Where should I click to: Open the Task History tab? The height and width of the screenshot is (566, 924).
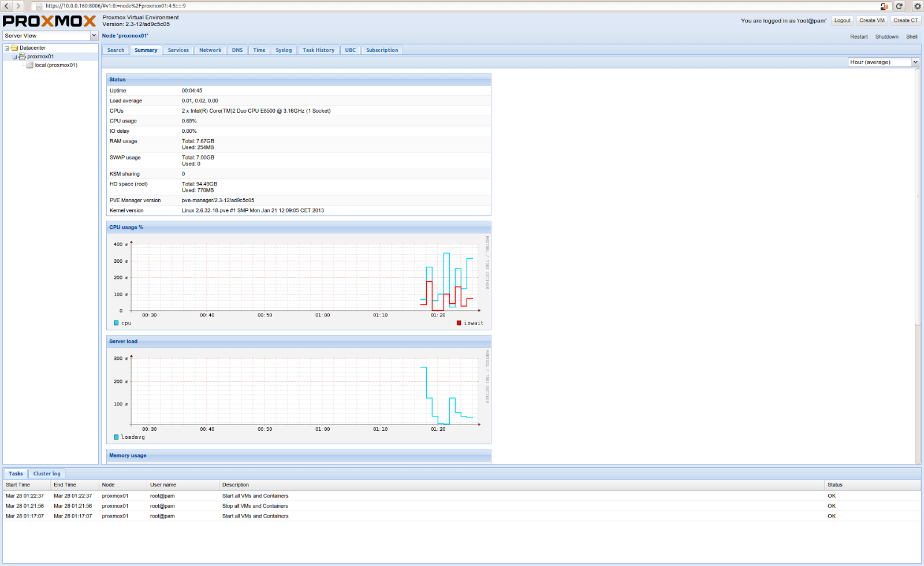[x=319, y=50]
